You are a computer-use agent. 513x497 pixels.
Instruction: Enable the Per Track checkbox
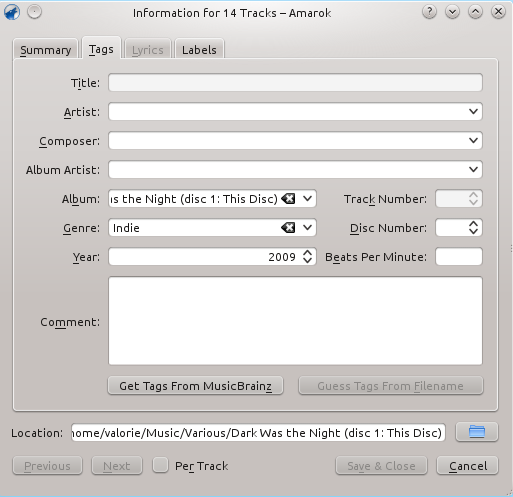coord(160,465)
